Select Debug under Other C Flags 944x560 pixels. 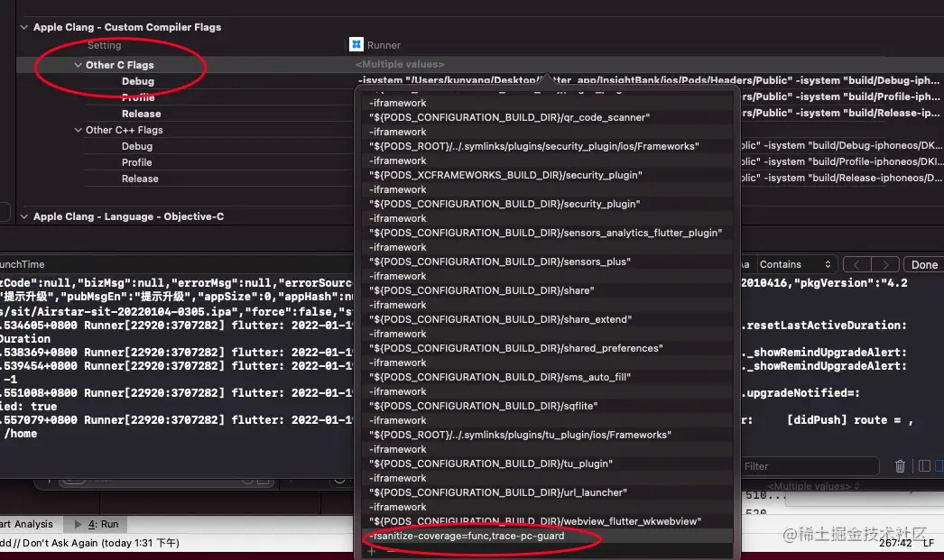point(138,81)
